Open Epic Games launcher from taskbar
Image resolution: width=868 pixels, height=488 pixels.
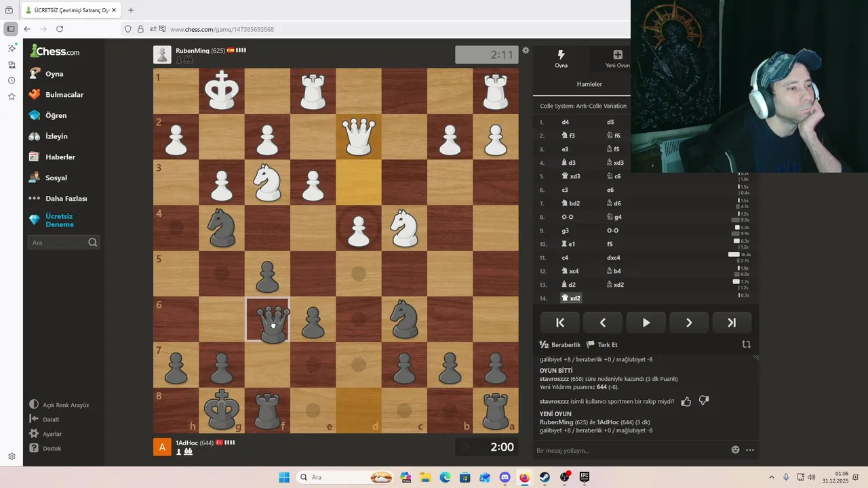[x=584, y=477]
